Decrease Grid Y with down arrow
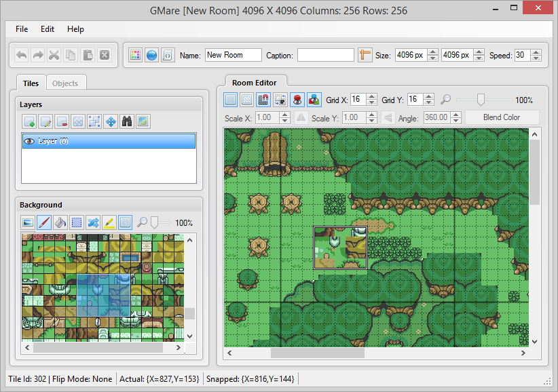 coord(429,103)
